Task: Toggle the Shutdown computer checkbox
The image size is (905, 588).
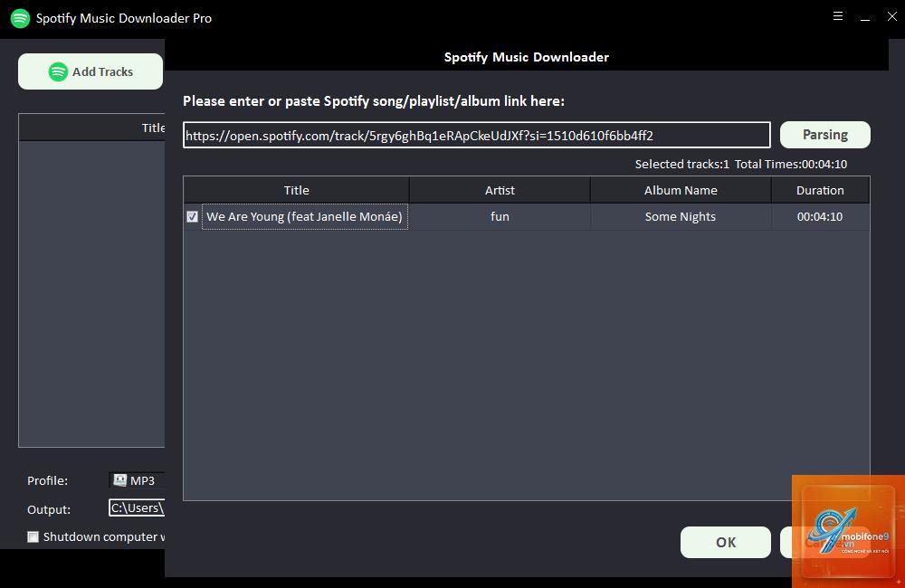Action: (33, 537)
